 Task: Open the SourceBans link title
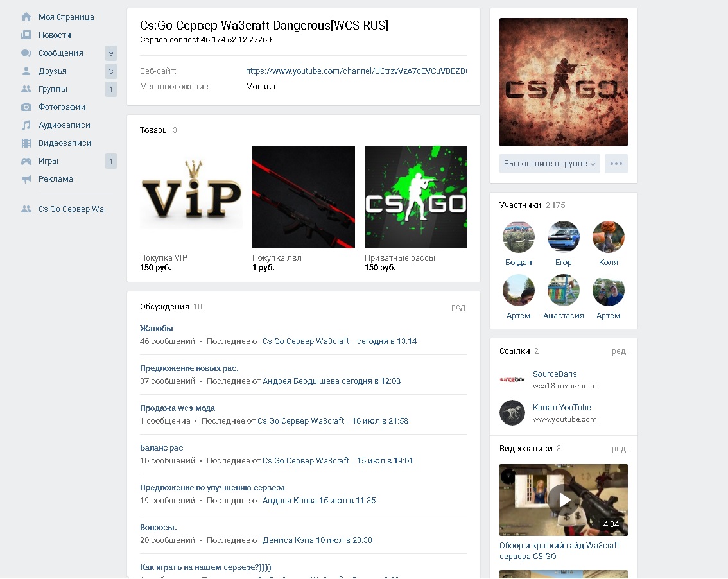[x=555, y=374]
